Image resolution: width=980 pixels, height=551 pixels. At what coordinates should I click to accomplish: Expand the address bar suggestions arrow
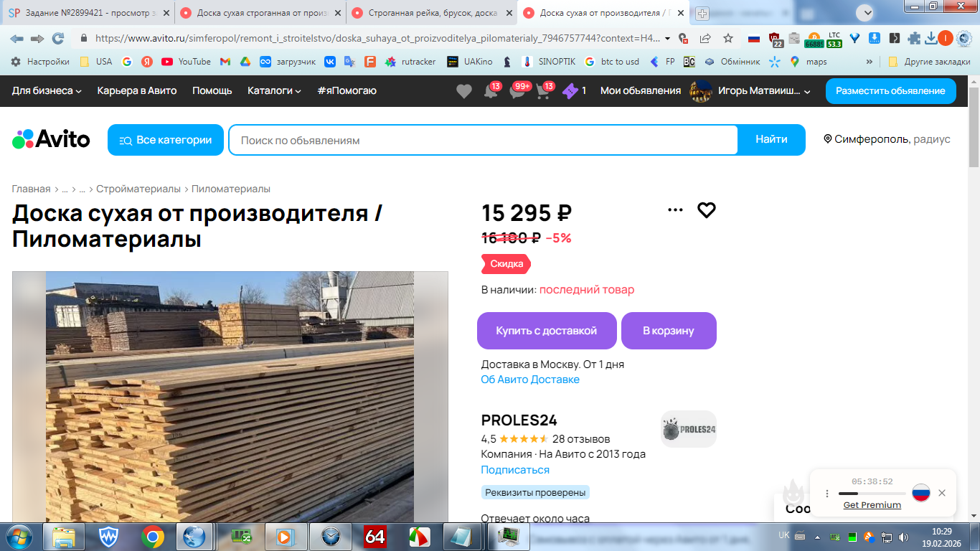tap(668, 39)
